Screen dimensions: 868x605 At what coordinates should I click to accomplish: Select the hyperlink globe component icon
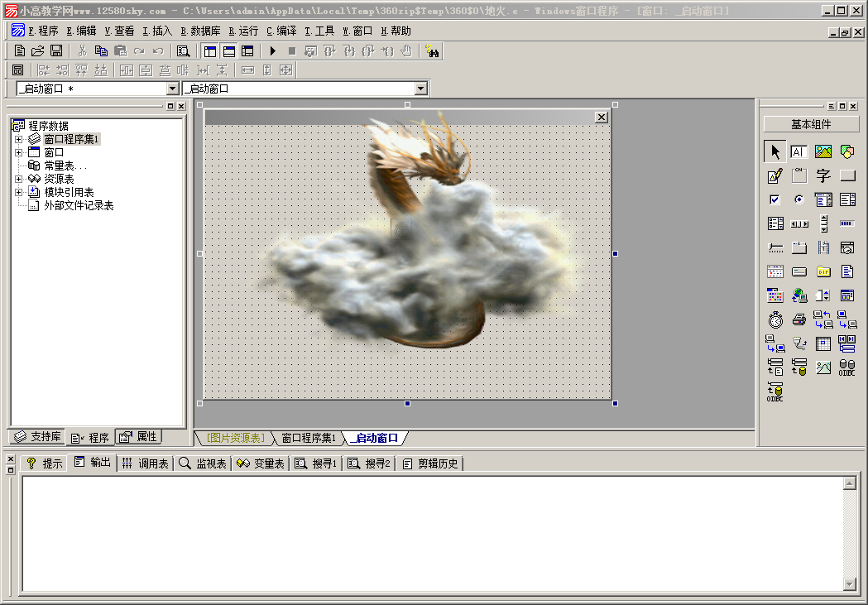(798, 295)
